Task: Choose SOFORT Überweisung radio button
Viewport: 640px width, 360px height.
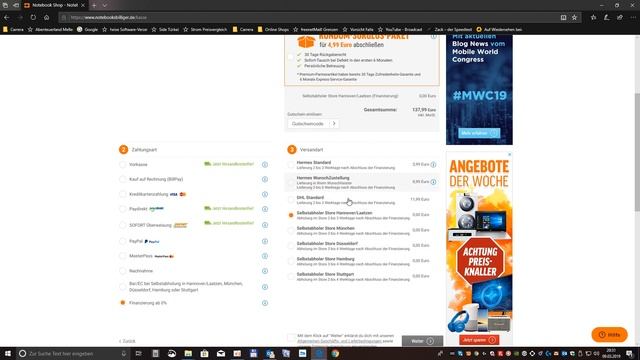Action: click(122, 225)
